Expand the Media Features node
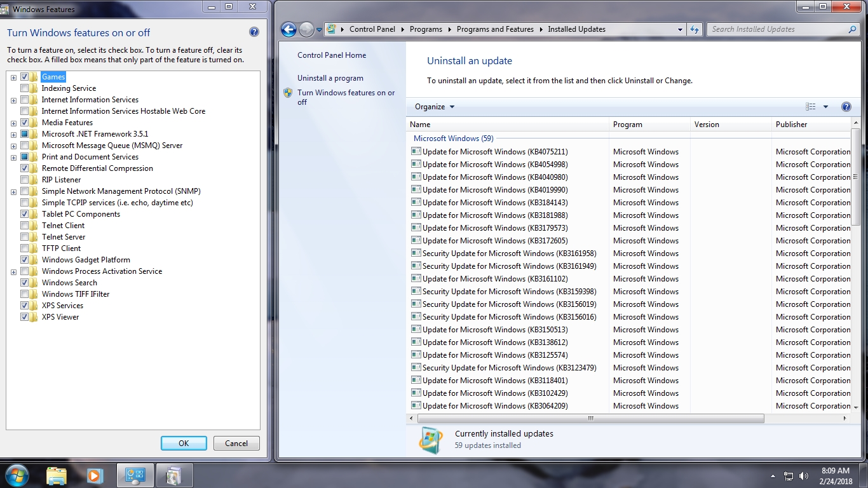The image size is (868, 488). [13, 123]
